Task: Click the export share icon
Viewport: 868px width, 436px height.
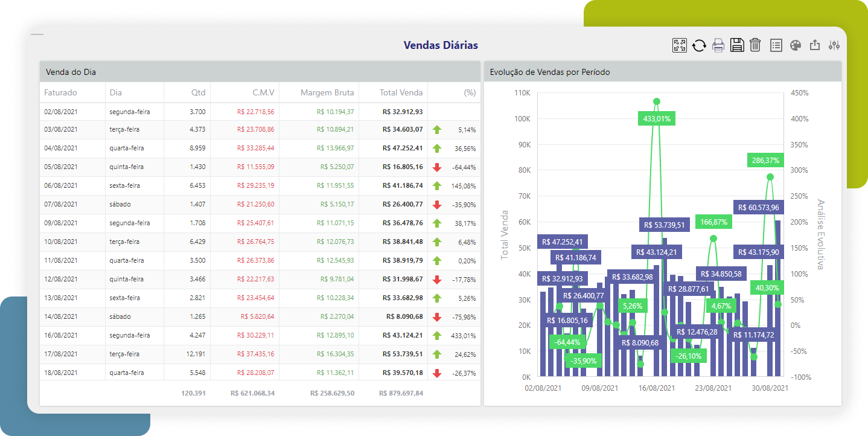Action: (x=815, y=45)
